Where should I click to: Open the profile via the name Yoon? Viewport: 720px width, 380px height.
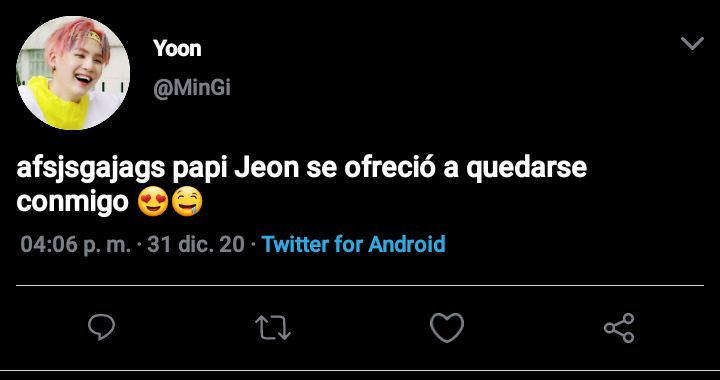(177, 48)
